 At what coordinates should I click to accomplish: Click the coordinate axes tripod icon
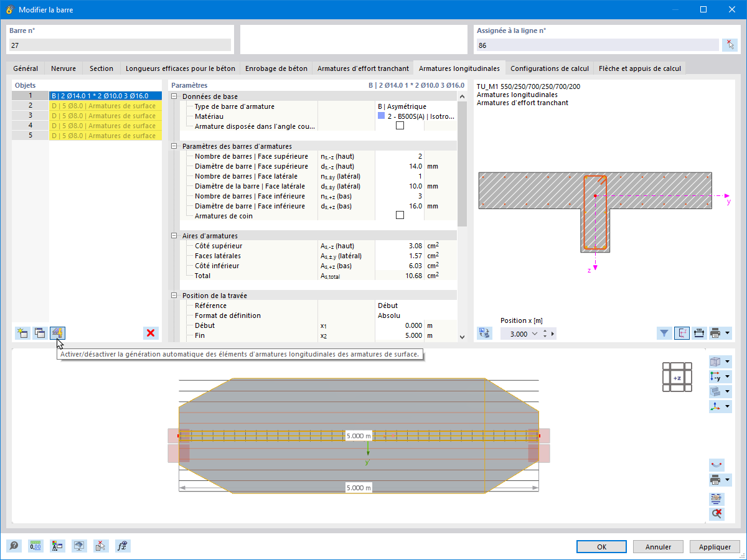coord(715,406)
